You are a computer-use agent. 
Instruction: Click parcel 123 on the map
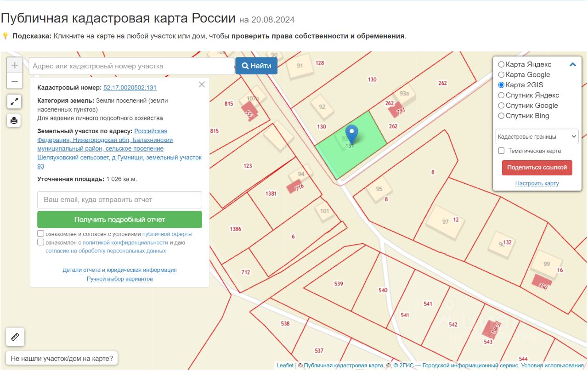point(248,166)
